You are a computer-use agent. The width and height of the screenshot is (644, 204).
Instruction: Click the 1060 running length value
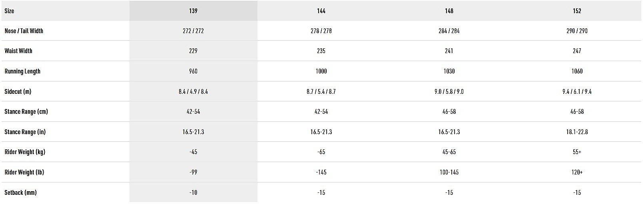coord(577,71)
